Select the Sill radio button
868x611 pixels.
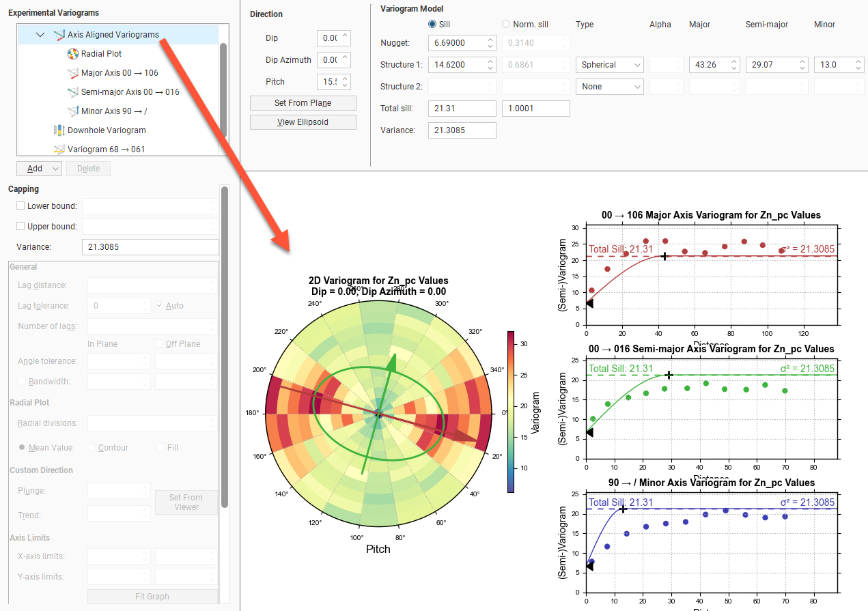432,25
